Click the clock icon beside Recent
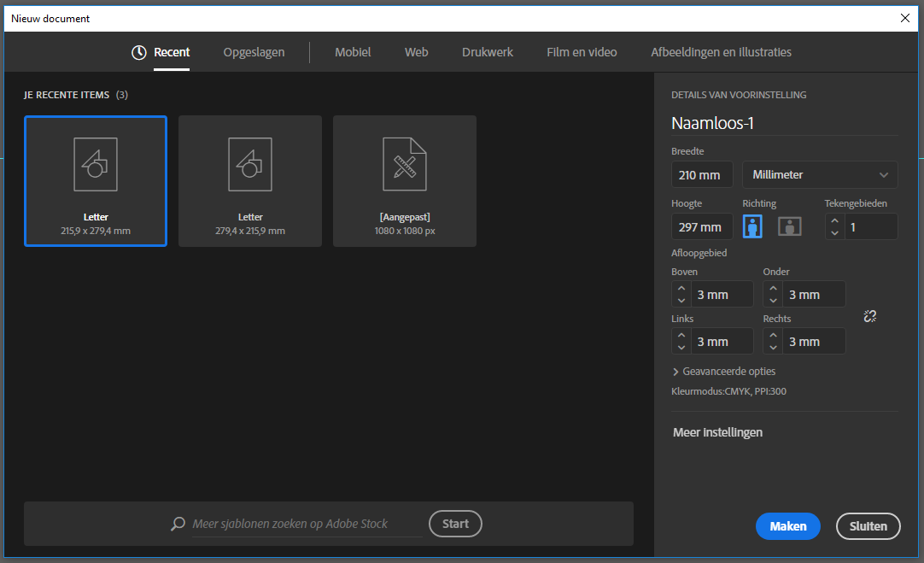924x563 pixels. click(x=139, y=52)
